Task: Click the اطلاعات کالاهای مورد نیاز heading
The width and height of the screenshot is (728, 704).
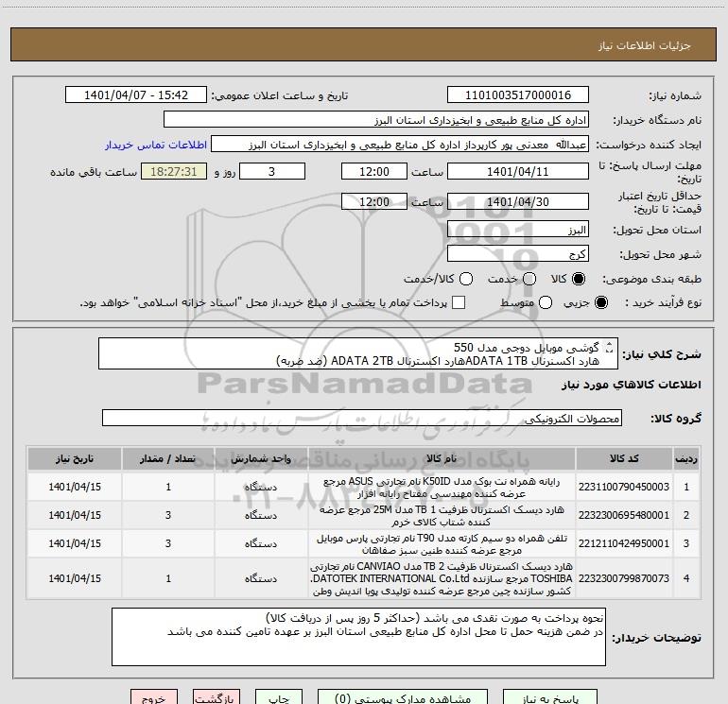Action: (x=632, y=385)
